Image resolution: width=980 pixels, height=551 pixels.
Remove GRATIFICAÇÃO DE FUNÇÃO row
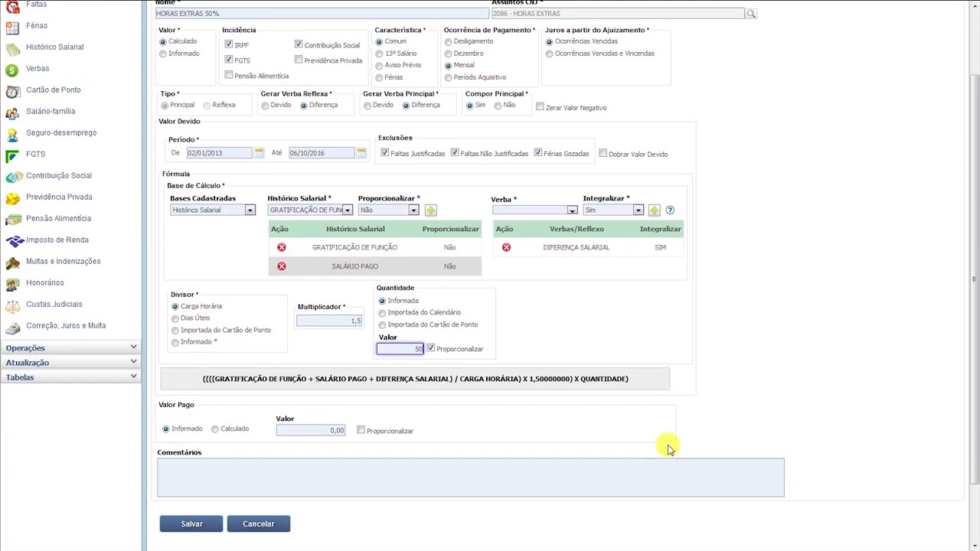coord(281,247)
